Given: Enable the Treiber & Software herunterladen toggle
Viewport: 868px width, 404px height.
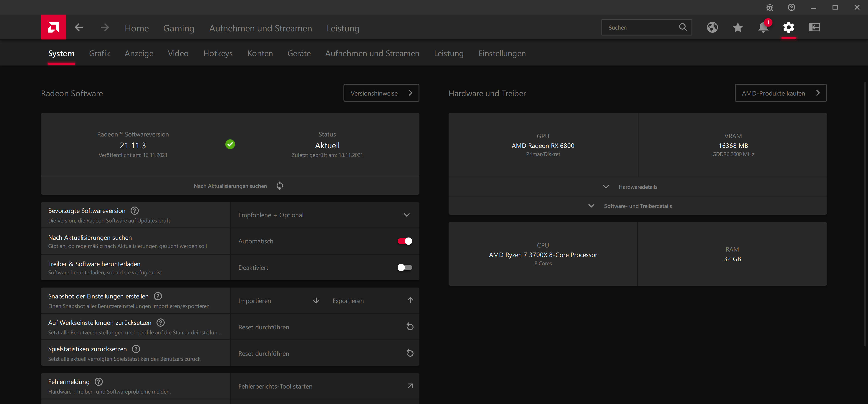Looking at the screenshot, I should point(405,268).
